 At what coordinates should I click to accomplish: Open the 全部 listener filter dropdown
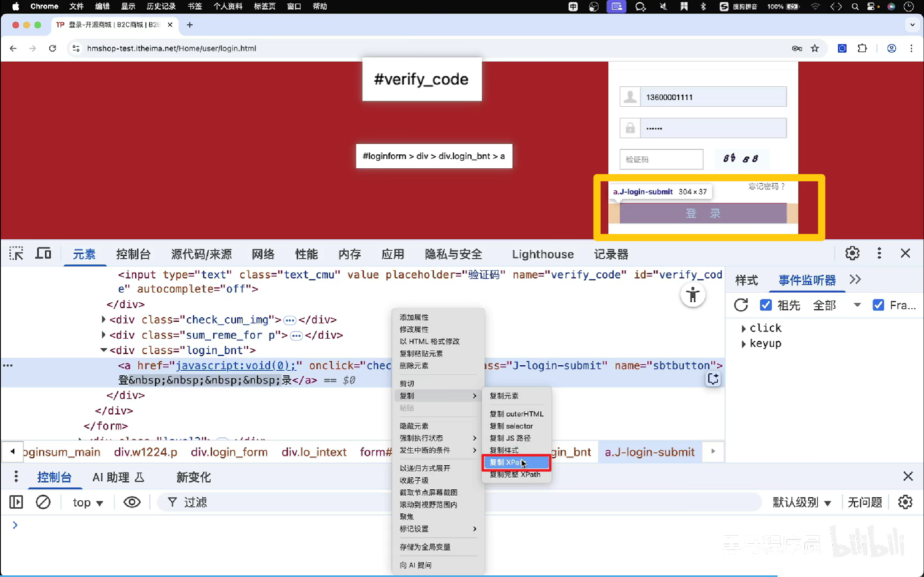836,305
